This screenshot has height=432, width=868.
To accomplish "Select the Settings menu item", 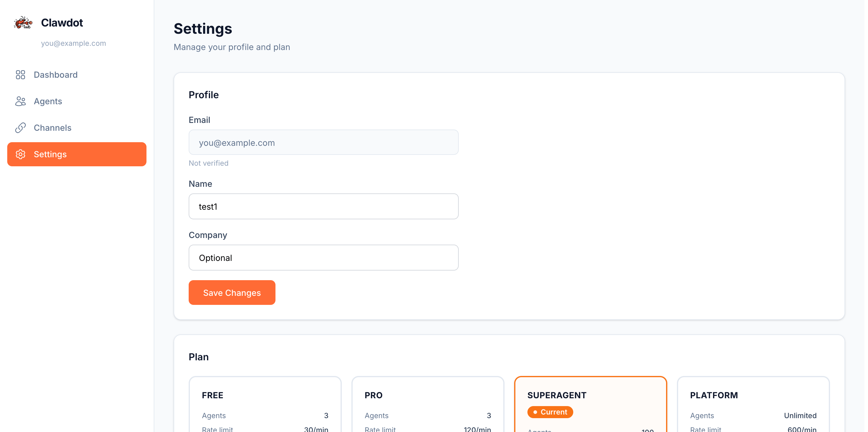I will [x=77, y=154].
